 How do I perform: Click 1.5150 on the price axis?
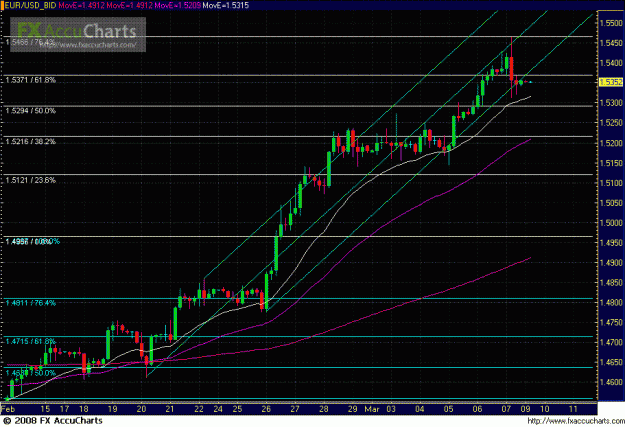(x=611, y=163)
